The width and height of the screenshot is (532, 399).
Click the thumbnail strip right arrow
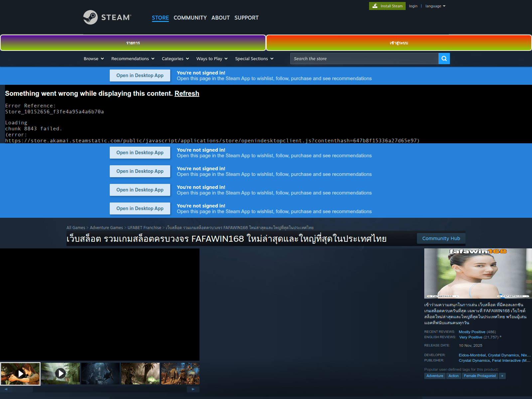point(193,389)
